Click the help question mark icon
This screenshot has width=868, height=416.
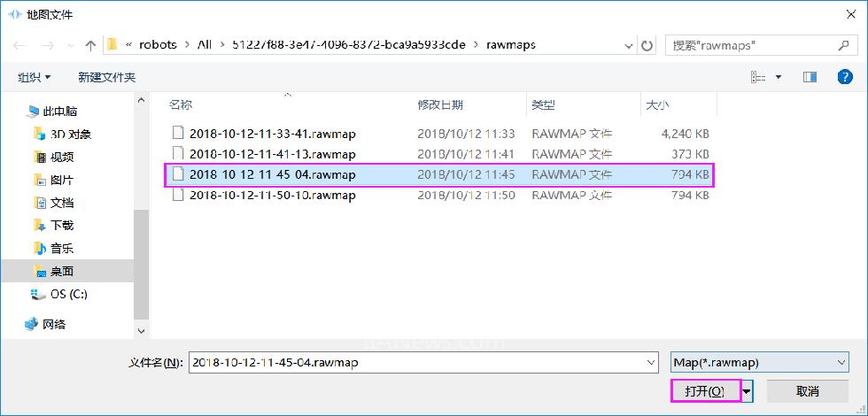[x=844, y=77]
